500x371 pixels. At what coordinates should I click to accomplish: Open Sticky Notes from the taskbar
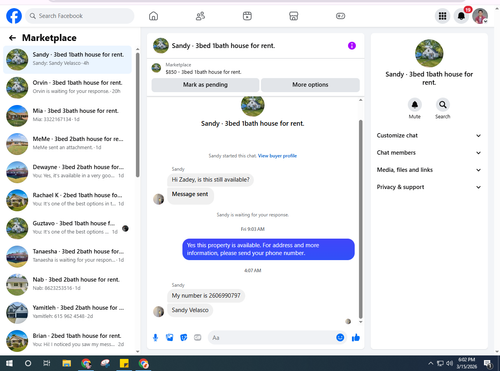(x=124, y=363)
